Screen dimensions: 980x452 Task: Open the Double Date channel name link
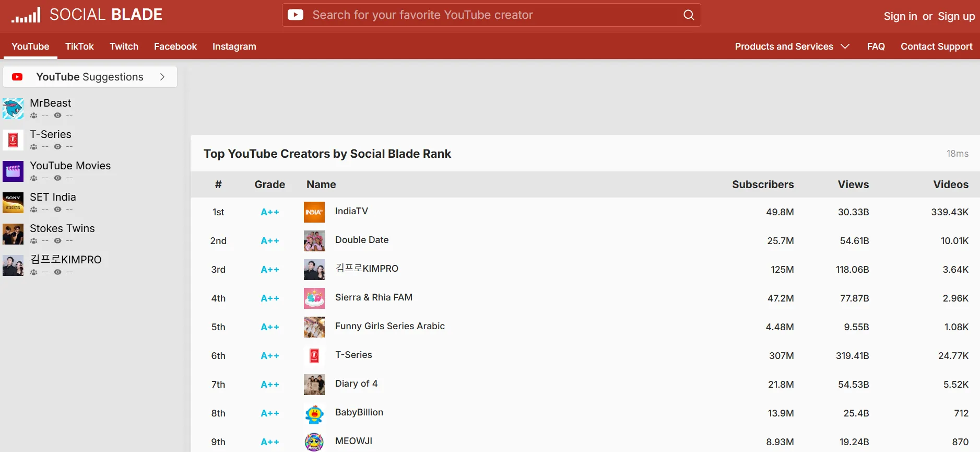[x=362, y=240]
